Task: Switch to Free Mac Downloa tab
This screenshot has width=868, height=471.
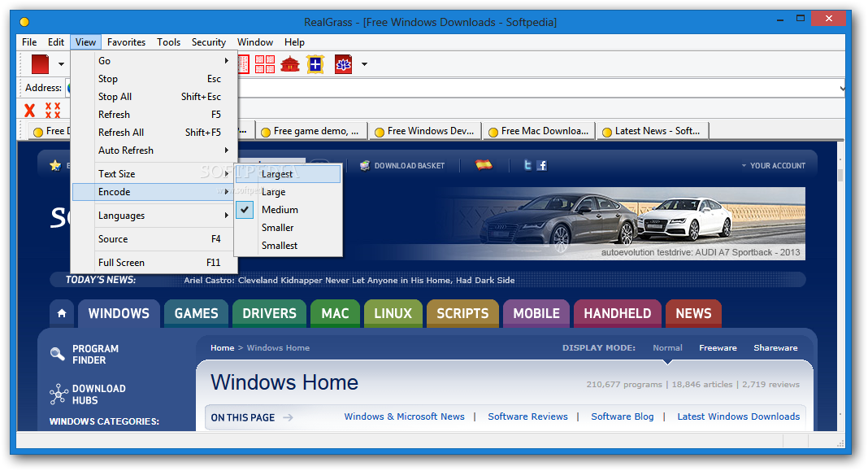Action: (540, 131)
